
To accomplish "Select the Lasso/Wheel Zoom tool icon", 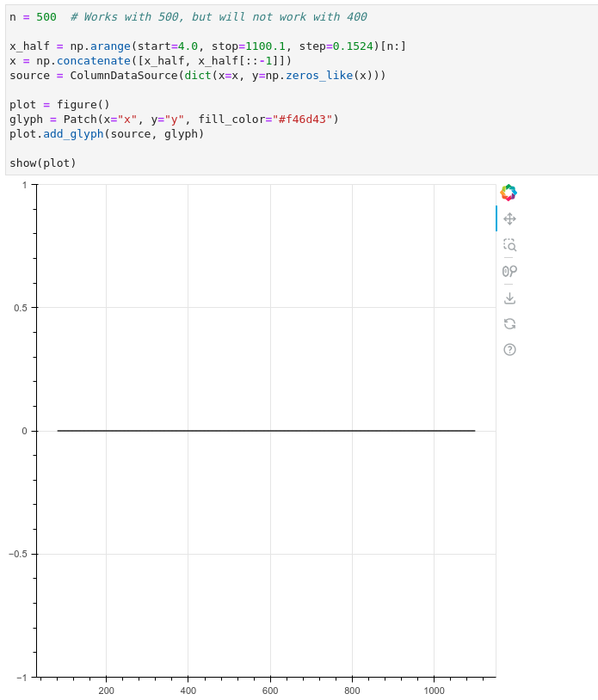I will point(509,271).
